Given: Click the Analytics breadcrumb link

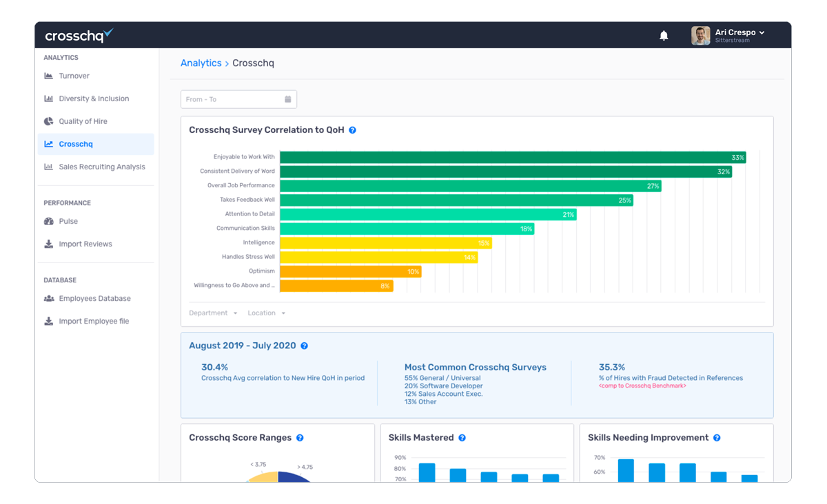Looking at the screenshot, I should (x=201, y=63).
